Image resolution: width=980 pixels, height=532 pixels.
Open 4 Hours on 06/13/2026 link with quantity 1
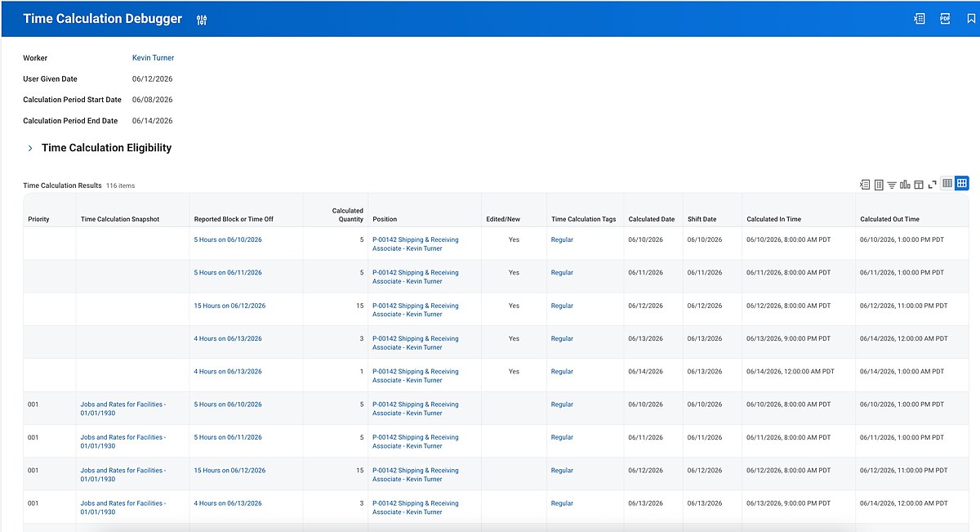tap(228, 372)
